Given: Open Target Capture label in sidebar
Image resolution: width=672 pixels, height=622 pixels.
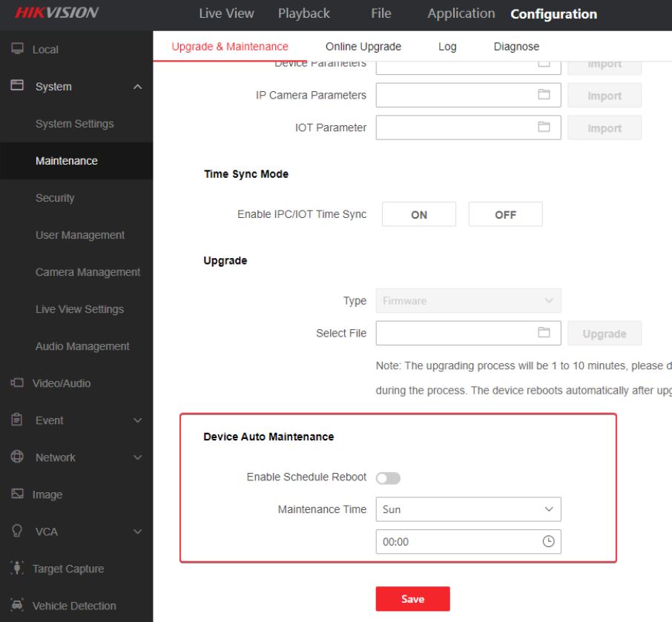Looking at the screenshot, I should point(68,569).
